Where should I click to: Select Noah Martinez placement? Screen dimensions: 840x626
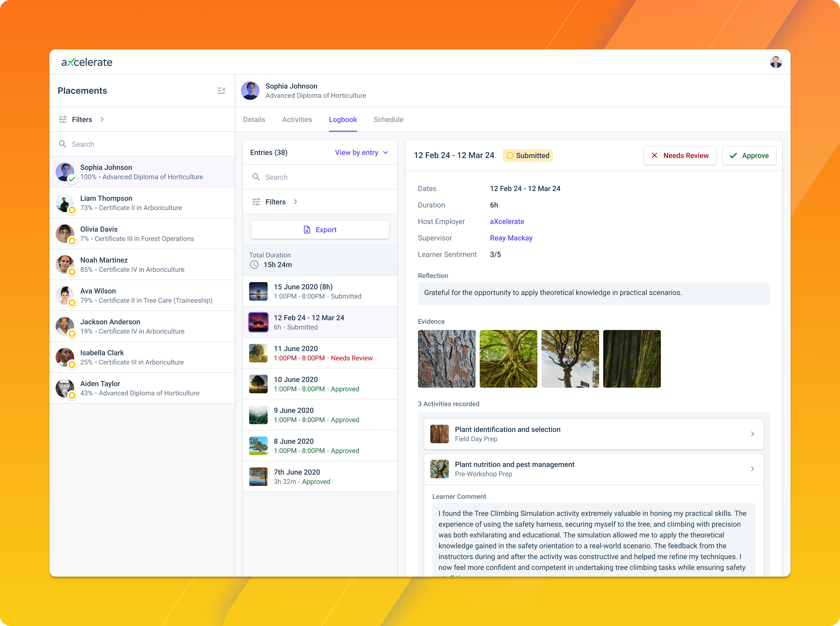tap(142, 265)
